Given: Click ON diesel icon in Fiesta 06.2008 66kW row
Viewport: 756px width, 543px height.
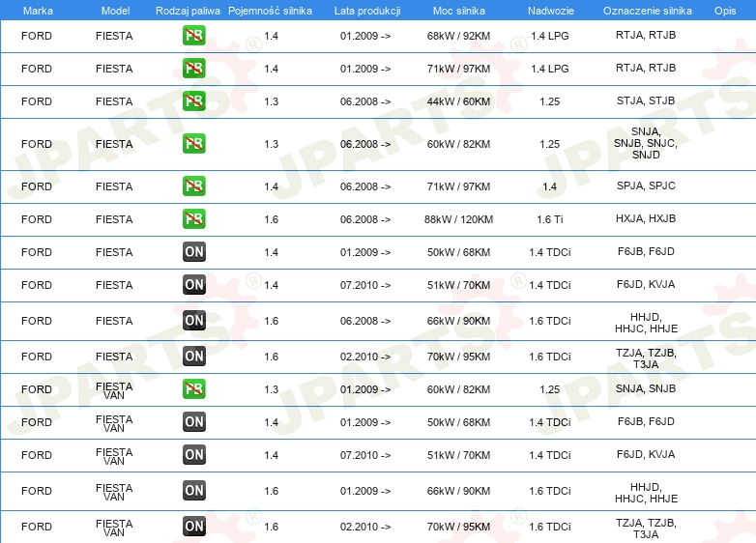Looking at the screenshot, I should click(x=194, y=321).
